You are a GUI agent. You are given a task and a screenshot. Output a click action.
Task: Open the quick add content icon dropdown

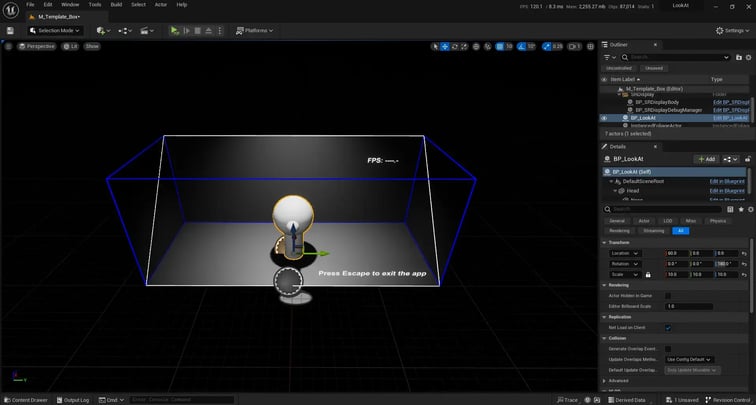(102, 31)
